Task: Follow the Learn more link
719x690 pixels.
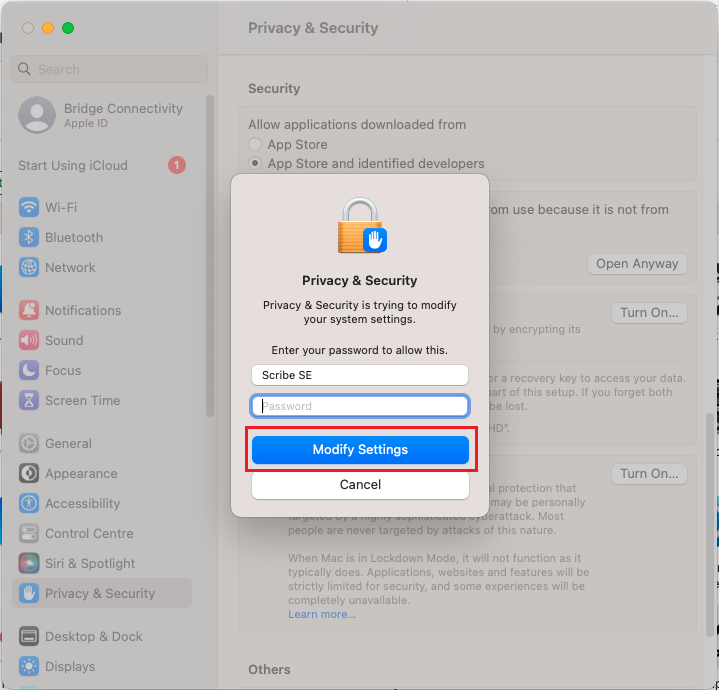Action: point(321,614)
